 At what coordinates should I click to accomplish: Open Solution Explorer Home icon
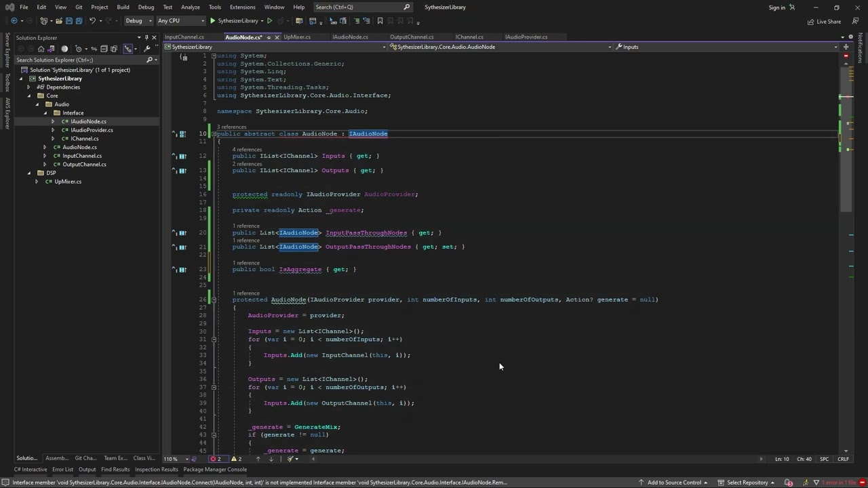[41, 49]
